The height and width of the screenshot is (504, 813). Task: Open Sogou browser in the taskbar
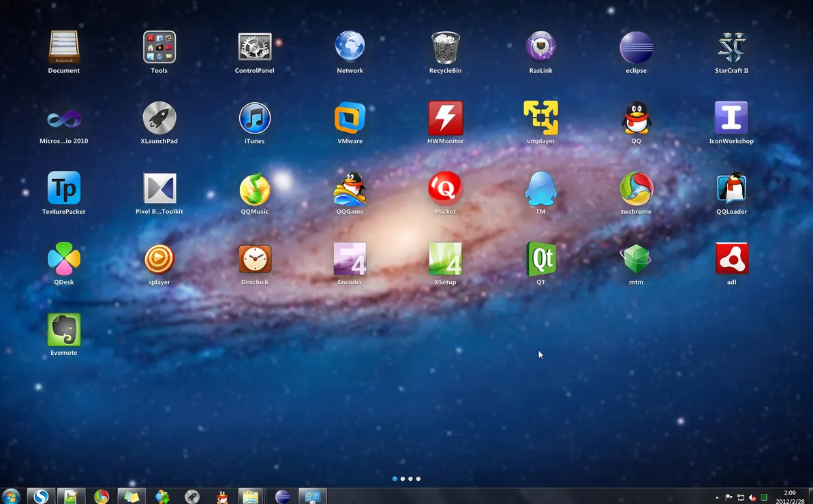[x=41, y=497]
